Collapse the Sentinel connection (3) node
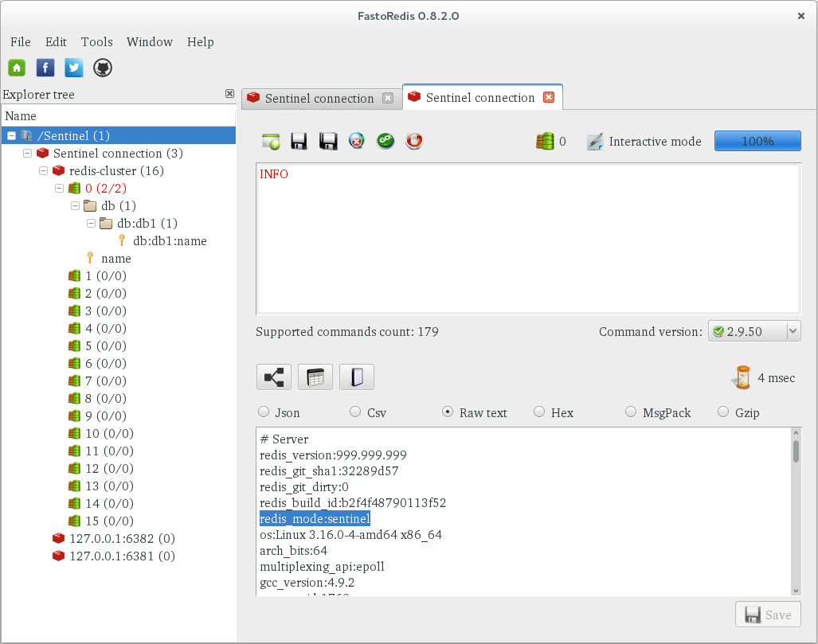 [28, 154]
